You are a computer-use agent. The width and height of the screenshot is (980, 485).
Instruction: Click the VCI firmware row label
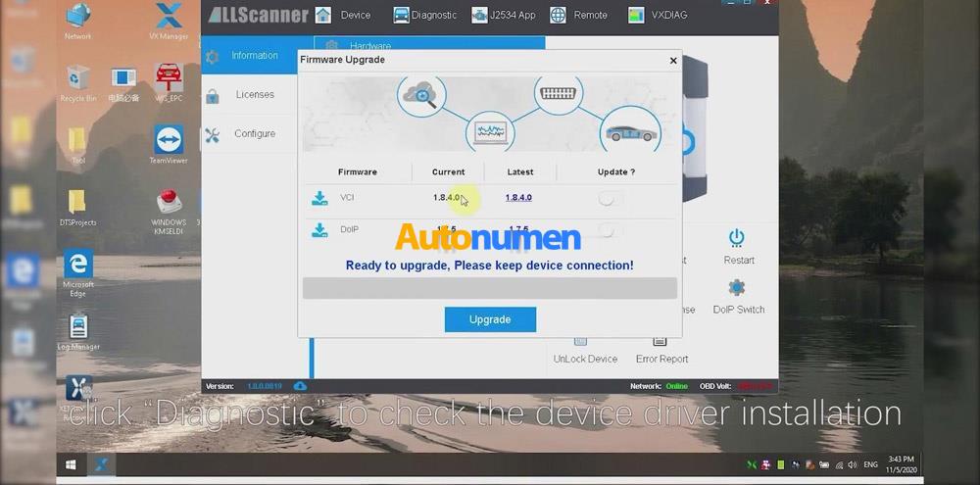[348, 198]
